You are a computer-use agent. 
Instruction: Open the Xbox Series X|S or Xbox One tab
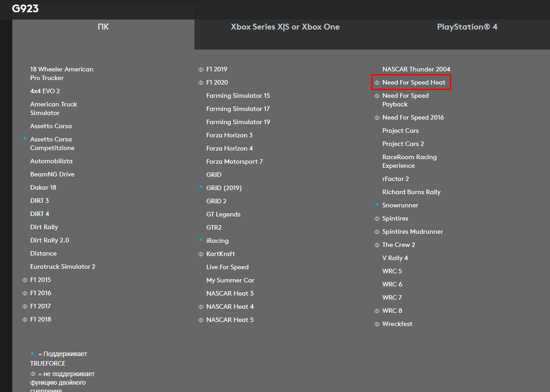coord(285,27)
